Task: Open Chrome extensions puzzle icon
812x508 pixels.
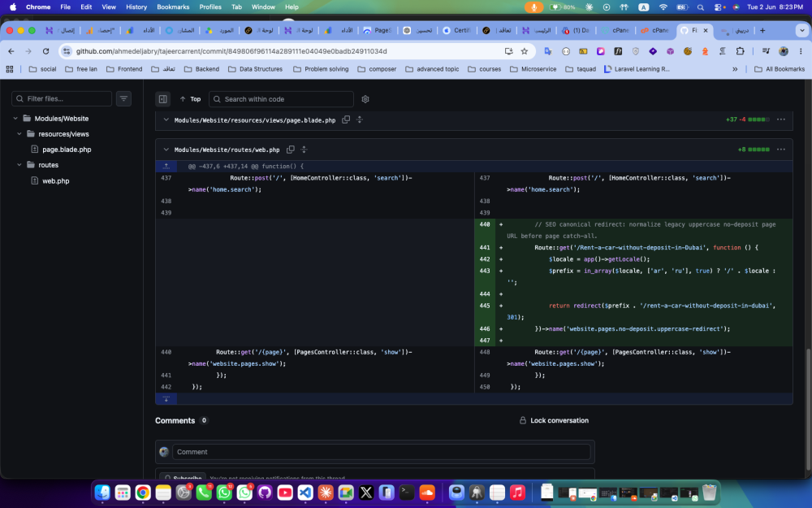Action: (x=740, y=51)
